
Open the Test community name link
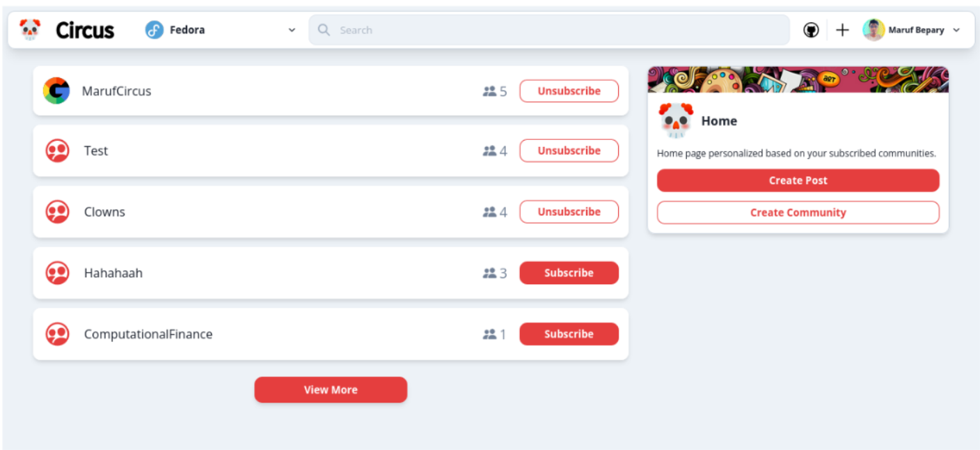click(96, 151)
